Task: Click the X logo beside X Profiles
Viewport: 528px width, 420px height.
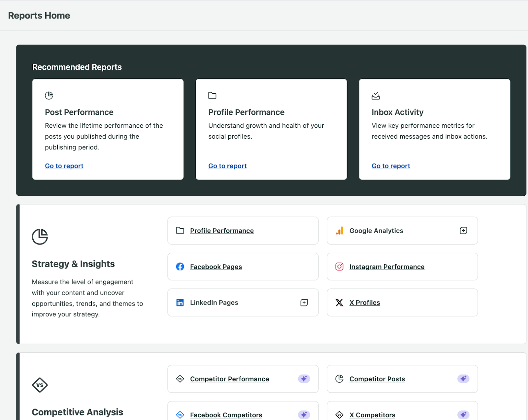Action: (x=339, y=302)
